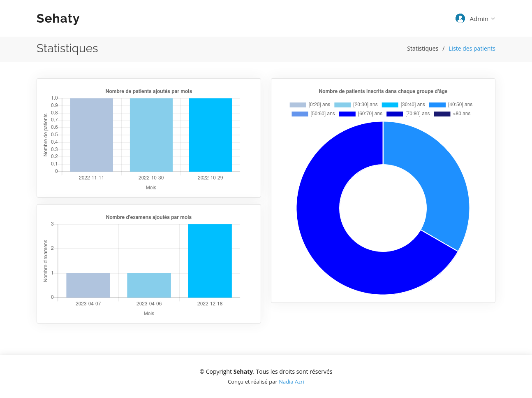532x398 pixels.
Task: Click the 2022-10-29 axis label
Action: point(210,178)
